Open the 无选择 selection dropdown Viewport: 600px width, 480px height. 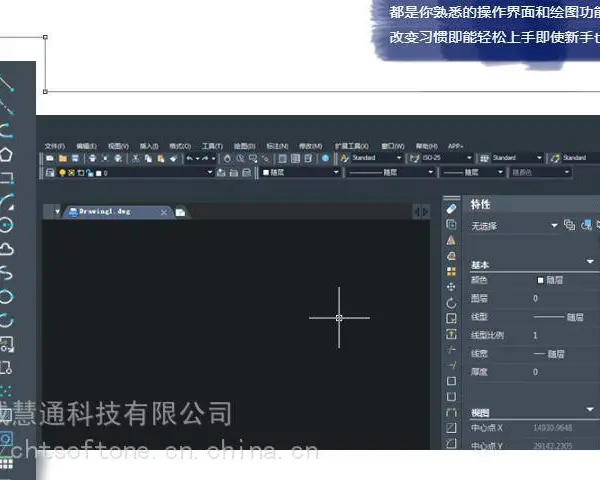point(514,226)
